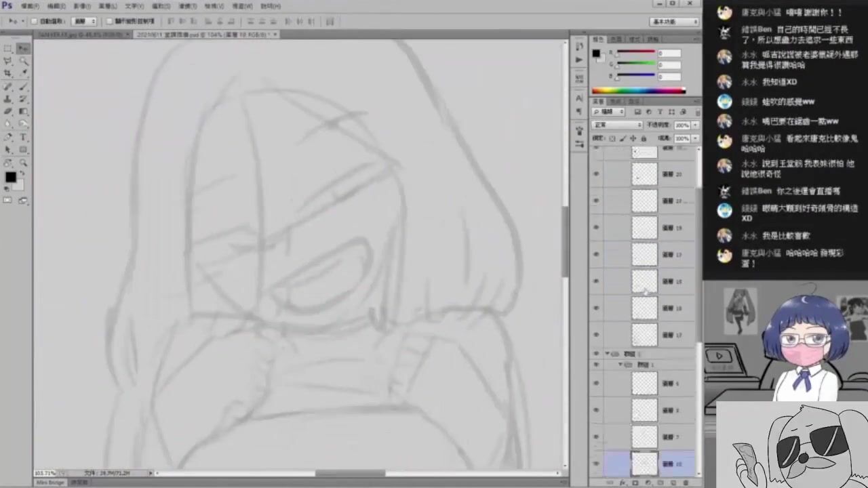
Task: Open the workspace switcher dropdown
Action: [675, 22]
